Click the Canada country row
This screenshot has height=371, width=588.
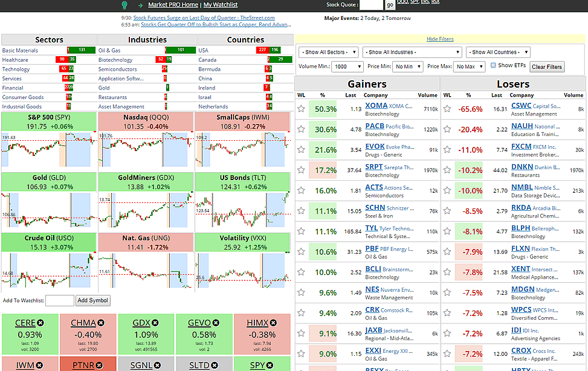pyautogui.click(x=245, y=60)
